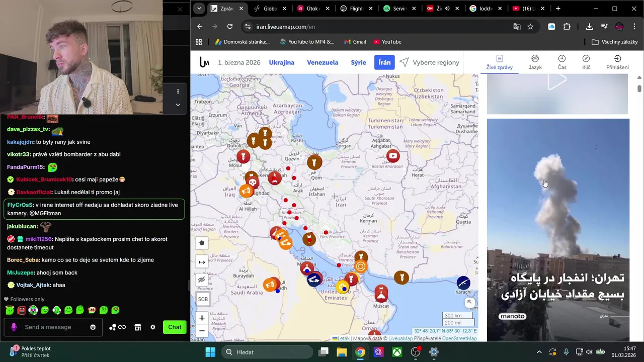
Task: Expand the chevron under stream options
Action: pos(178,105)
